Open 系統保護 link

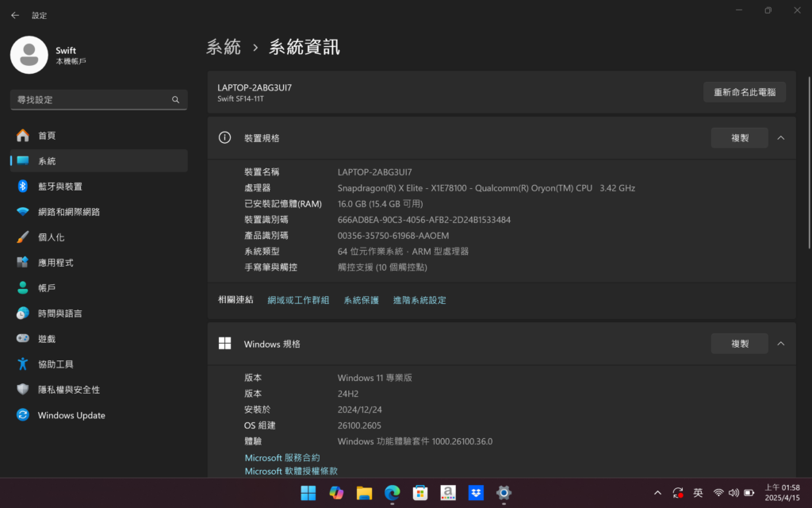(362, 300)
